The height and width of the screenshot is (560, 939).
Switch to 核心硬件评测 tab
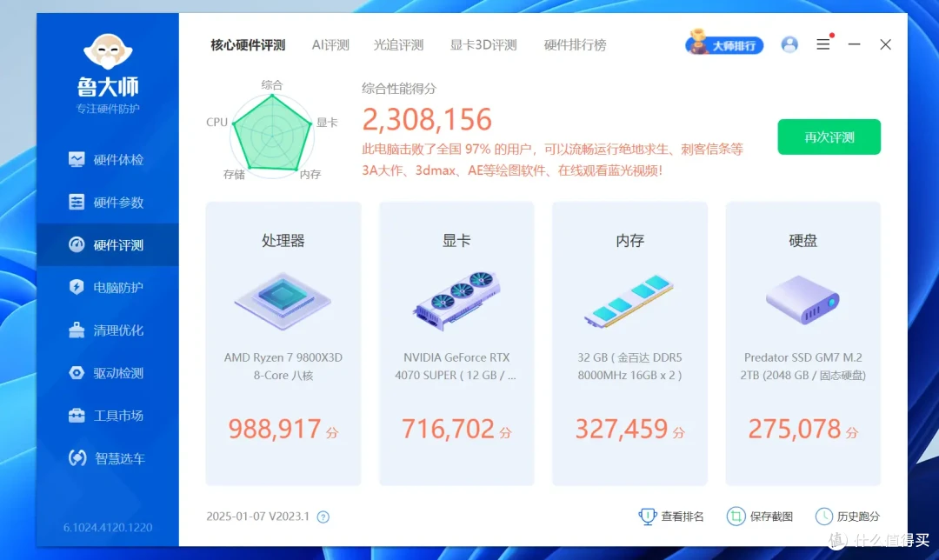pos(248,45)
